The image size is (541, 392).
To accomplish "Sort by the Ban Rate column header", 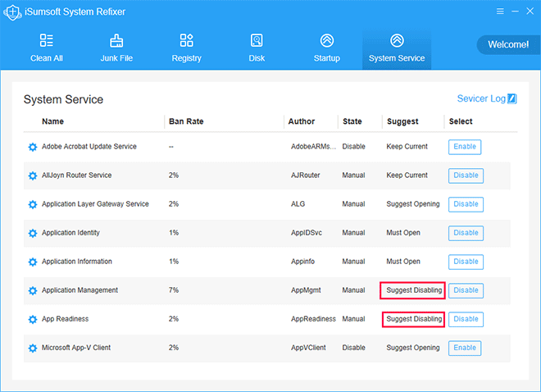I will [186, 121].
